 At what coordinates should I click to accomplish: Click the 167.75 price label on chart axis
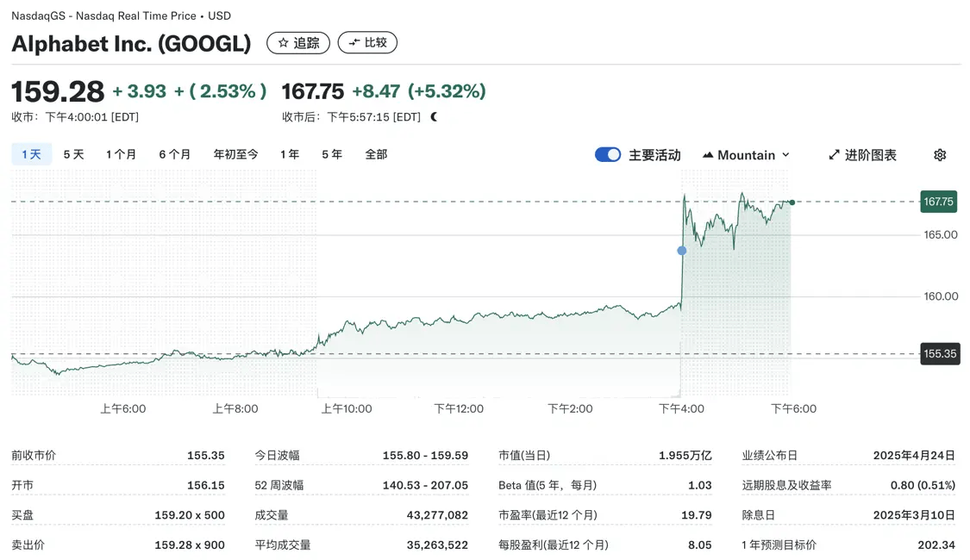click(938, 202)
